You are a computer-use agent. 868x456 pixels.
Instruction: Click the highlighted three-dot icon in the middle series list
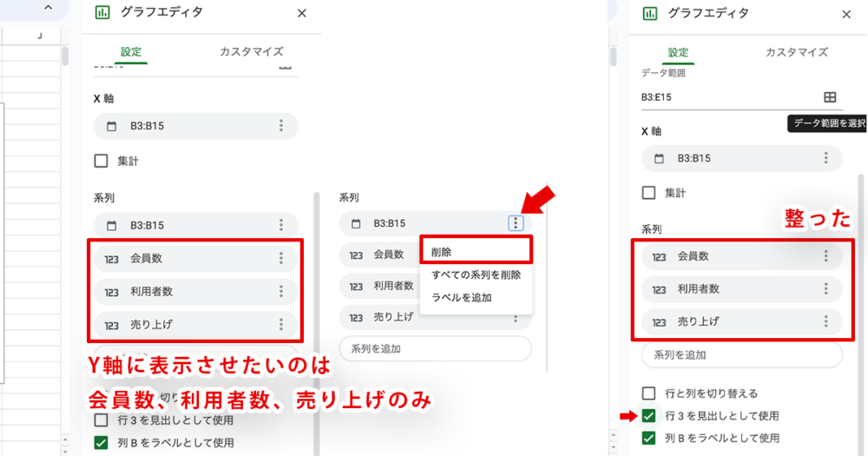pos(516,223)
